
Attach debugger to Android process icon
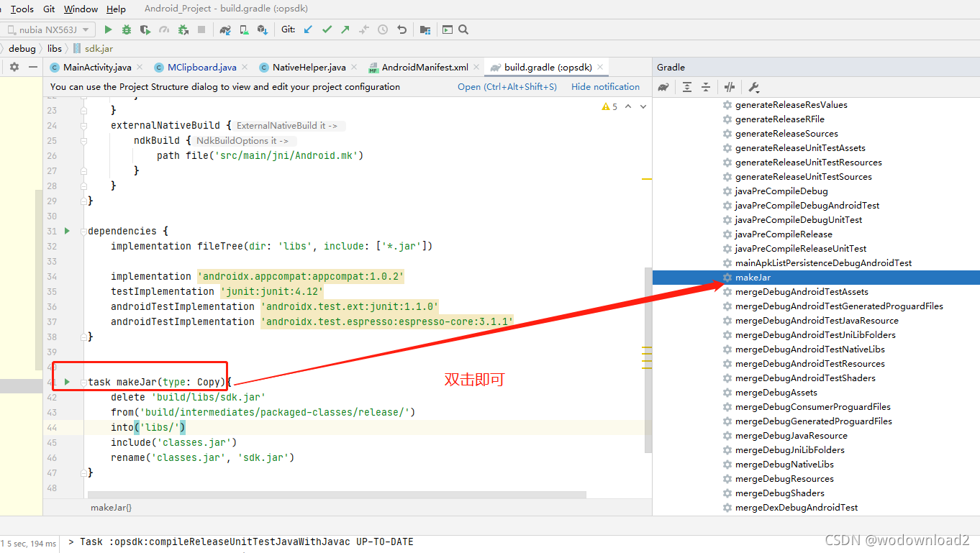click(183, 29)
